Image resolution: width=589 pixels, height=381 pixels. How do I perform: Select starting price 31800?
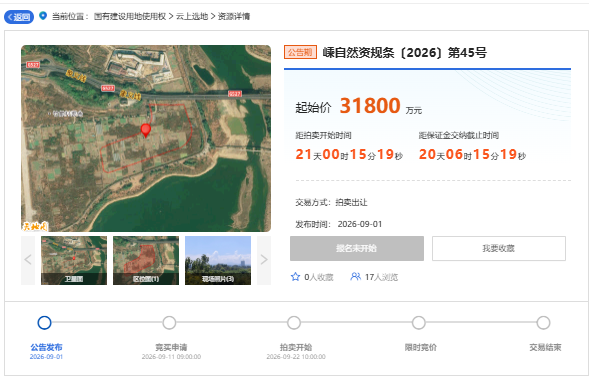[370, 106]
